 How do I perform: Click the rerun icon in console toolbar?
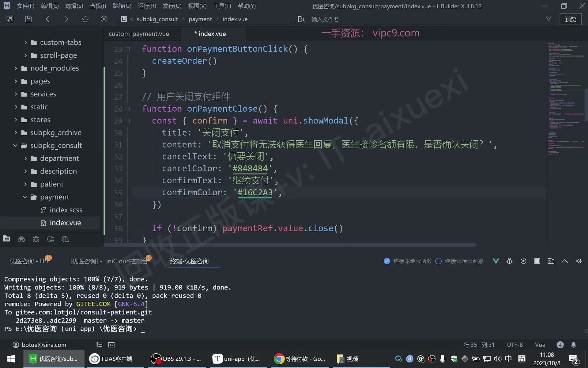[523, 261]
